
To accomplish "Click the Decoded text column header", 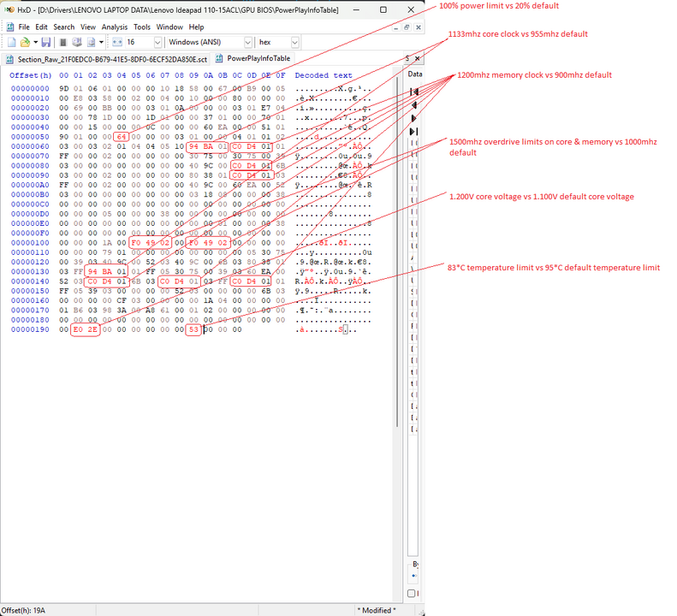I will [x=324, y=75].
